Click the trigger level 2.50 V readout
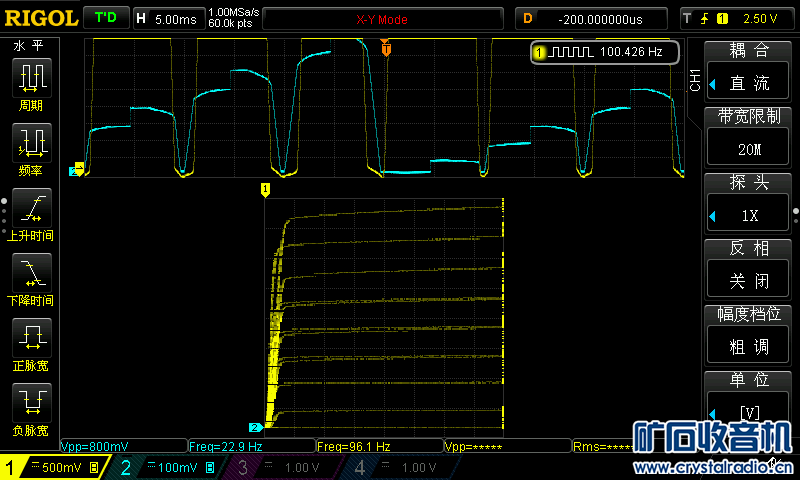 740,18
